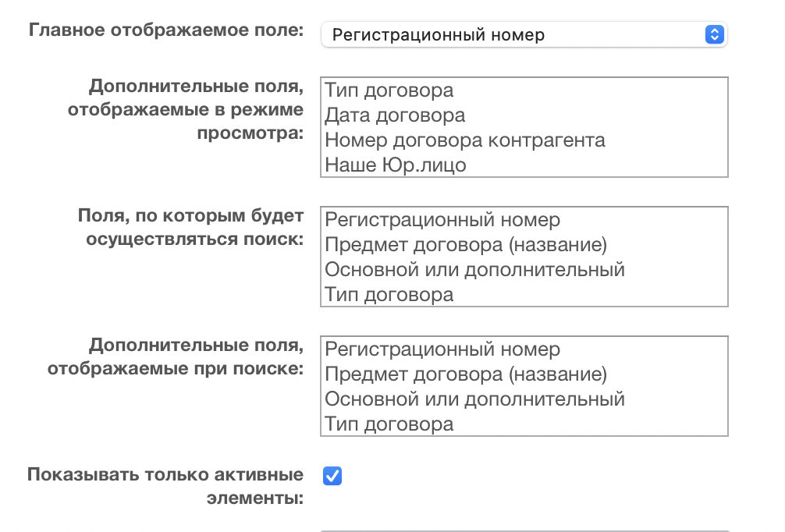Choose Тип договора in search fields list
785x532 pixels.
pos(389,295)
